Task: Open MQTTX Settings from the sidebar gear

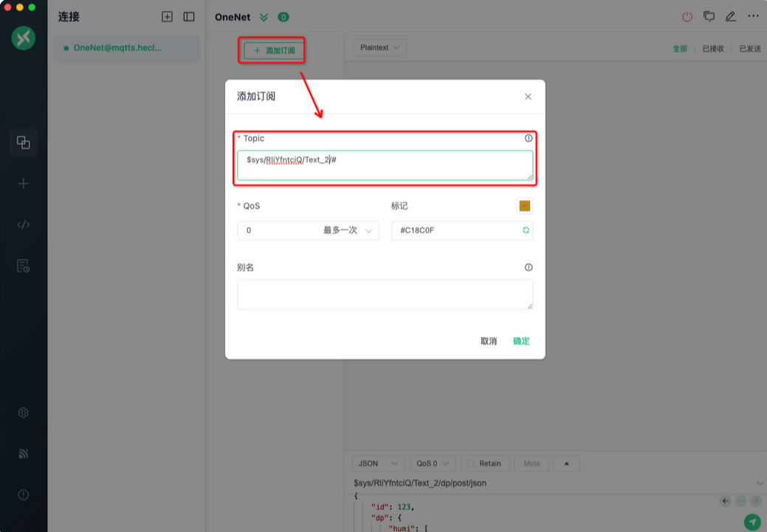Action: click(23, 412)
